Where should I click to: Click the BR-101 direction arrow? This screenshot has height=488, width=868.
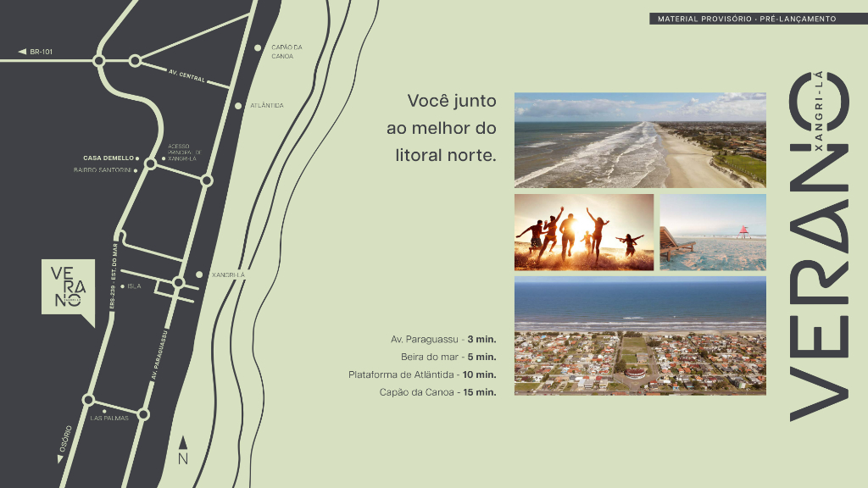[x=22, y=52]
